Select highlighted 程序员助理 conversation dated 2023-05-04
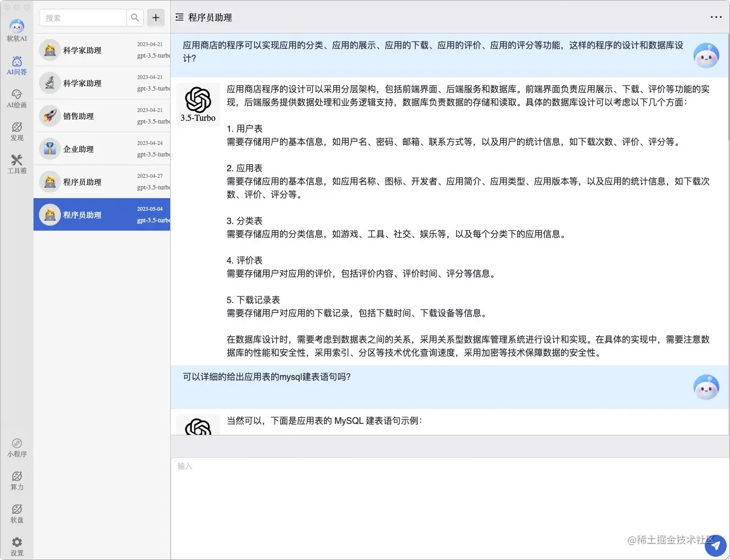730x560 pixels. pos(102,215)
